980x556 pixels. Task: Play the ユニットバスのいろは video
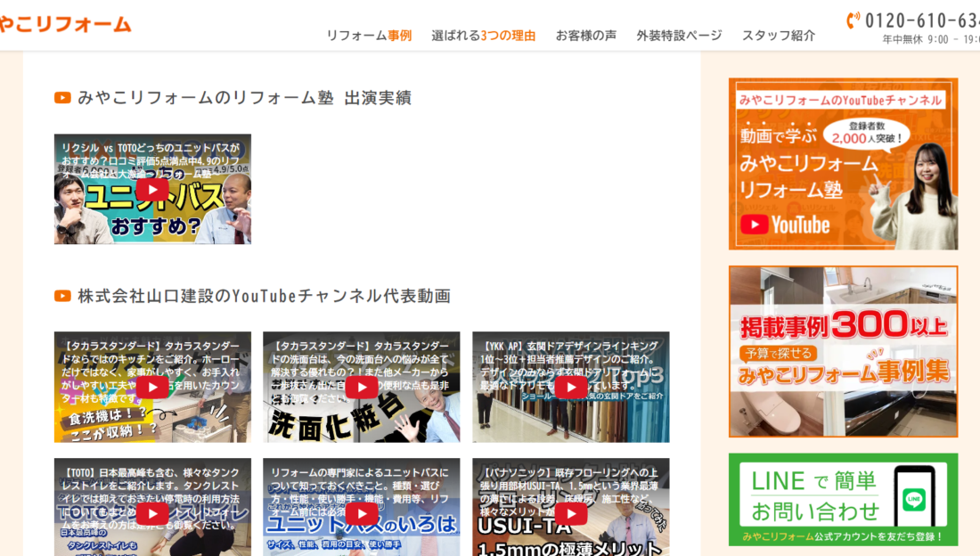[361, 513]
